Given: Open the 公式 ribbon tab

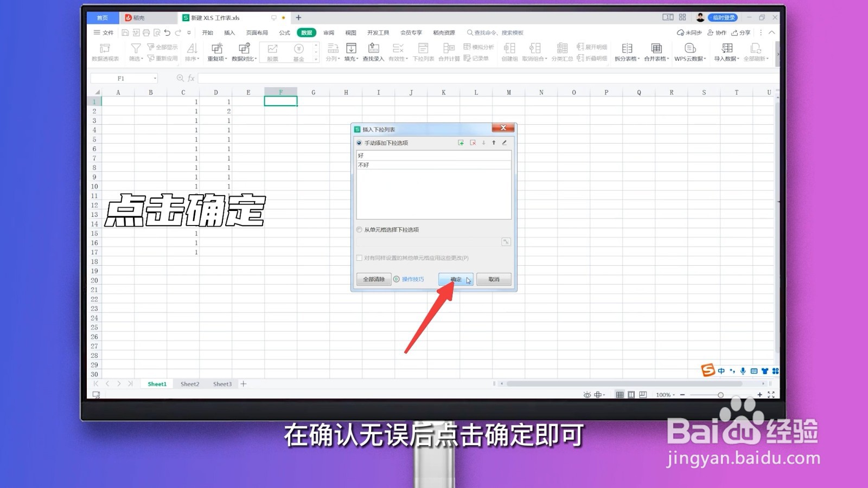Looking at the screenshot, I should point(284,33).
